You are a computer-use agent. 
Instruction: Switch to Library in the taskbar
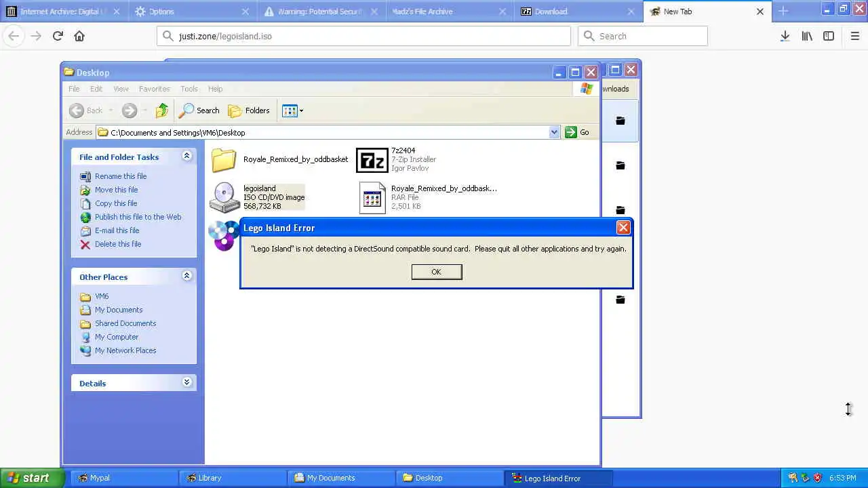[233, 478]
